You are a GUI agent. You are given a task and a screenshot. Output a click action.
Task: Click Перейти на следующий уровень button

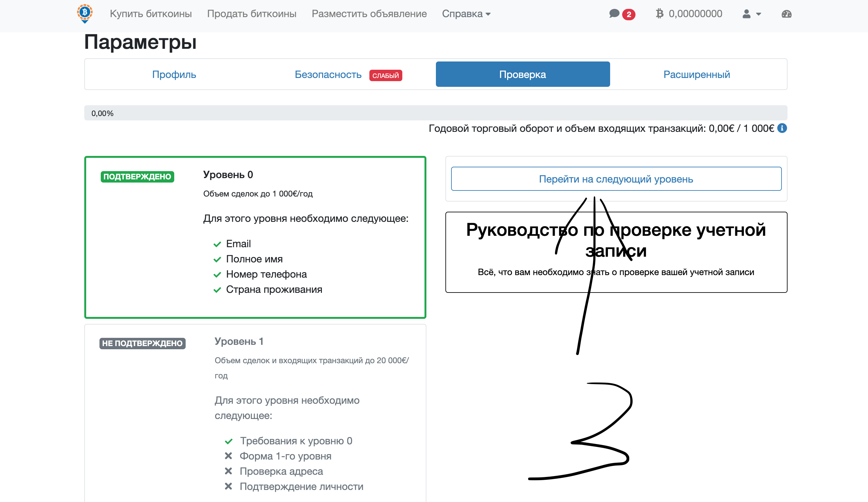pyautogui.click(x=616, y=179)
